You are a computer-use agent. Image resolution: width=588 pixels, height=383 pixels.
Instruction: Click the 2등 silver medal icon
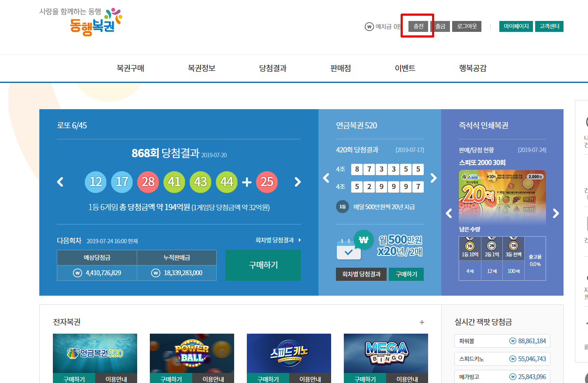(491, 245)
